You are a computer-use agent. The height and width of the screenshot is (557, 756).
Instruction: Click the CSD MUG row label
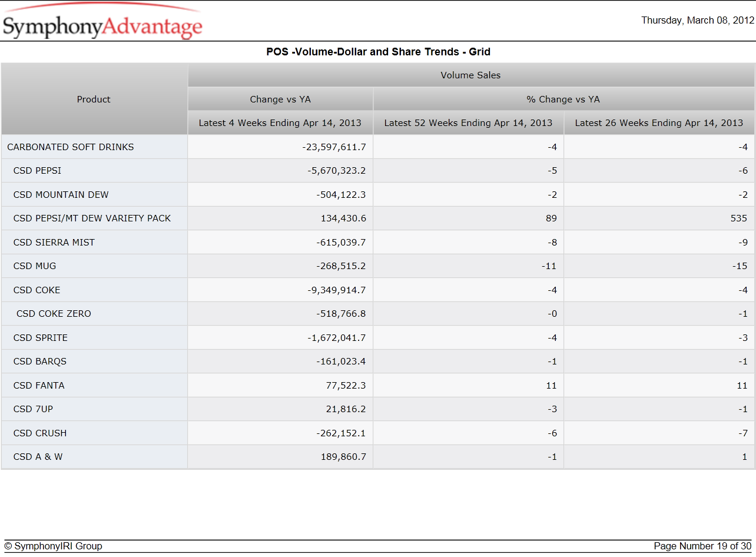tap(35, 266)
